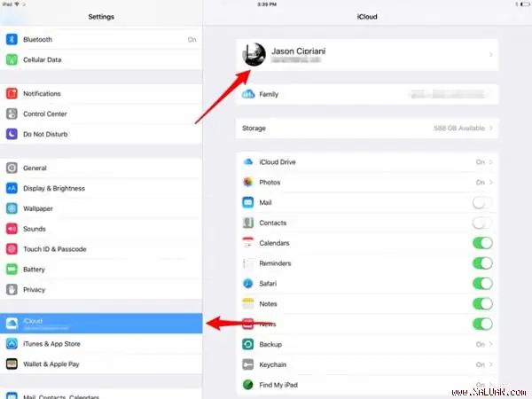Tap the Storage label
532x399 pixels.
(x=254, y=129)
